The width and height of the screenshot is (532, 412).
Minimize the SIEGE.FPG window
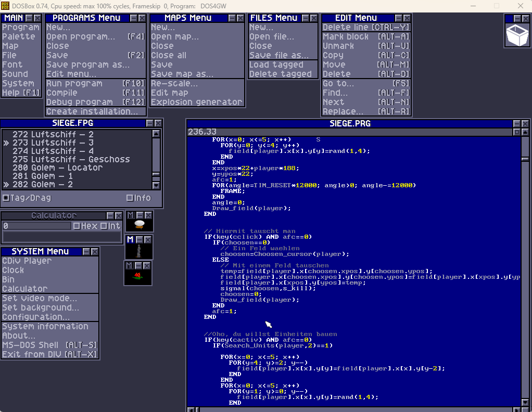pos(149,123)
